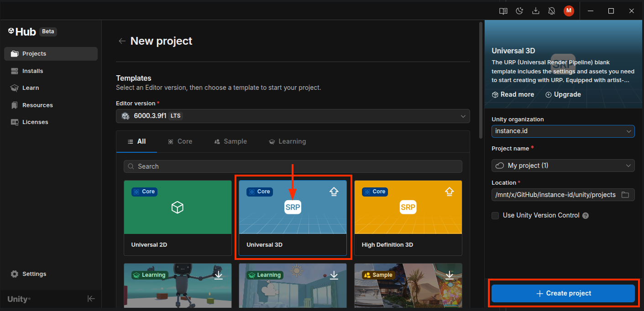Image resolution: width=644 pixels, height=311 pixels.
Task: Click the Create project button
Action: [563, 293]
